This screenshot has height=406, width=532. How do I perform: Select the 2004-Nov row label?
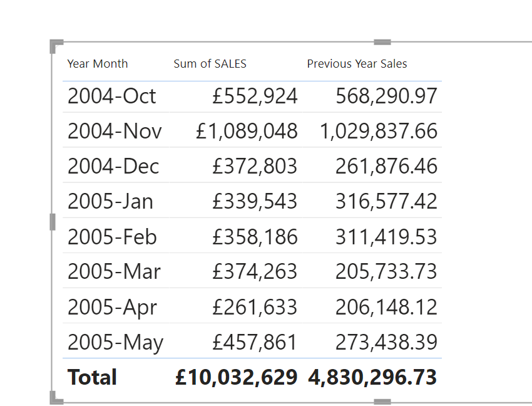point(115,131)
